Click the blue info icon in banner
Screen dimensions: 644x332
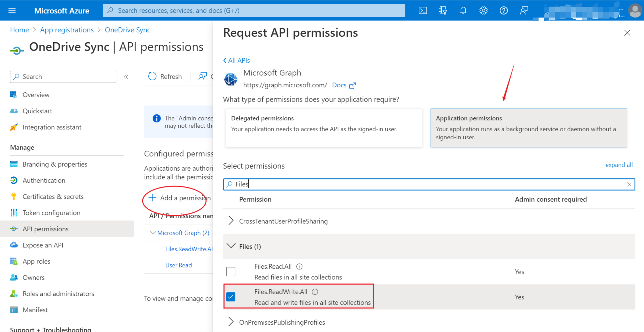click(157, 118)
